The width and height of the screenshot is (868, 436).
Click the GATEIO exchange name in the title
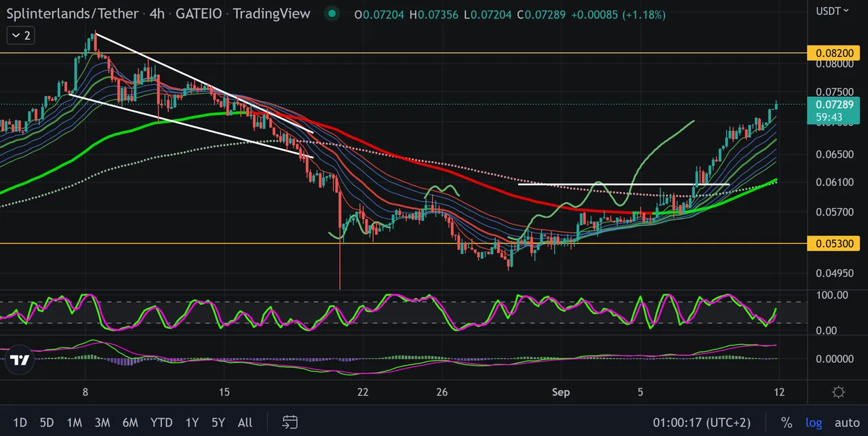(x=199, y=14)
